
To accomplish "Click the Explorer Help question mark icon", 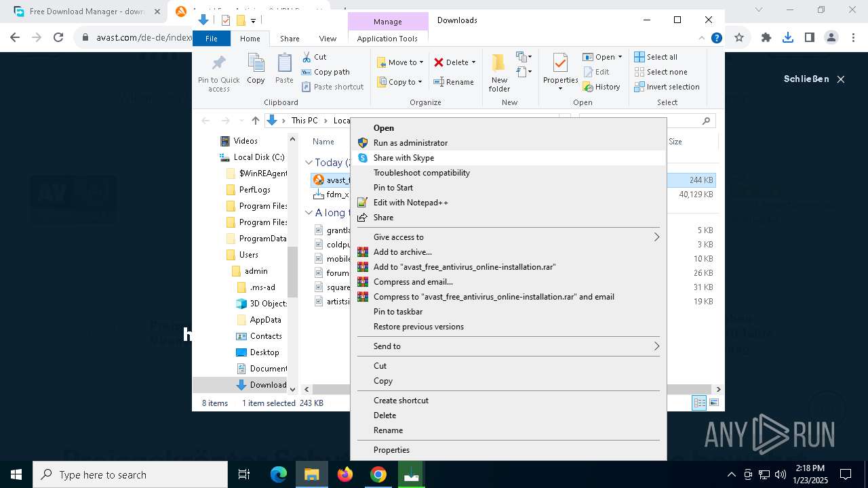I will tap(716, 39).
